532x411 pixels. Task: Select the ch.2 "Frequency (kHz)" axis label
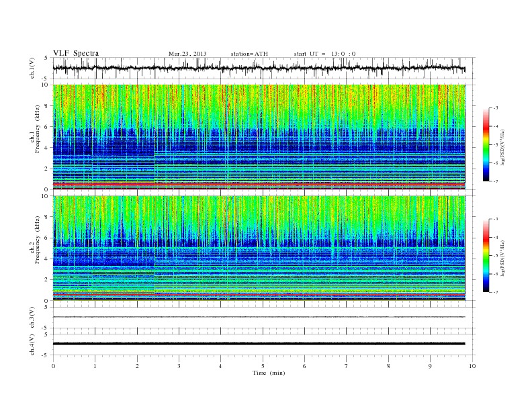tap(38, 240)
